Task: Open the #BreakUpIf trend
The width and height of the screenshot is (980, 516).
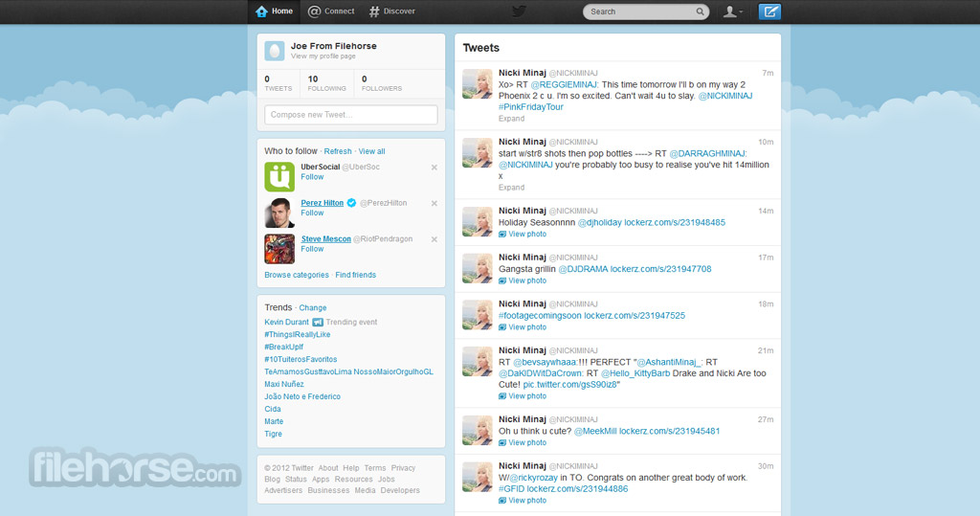Action: [x=283, y=348]
